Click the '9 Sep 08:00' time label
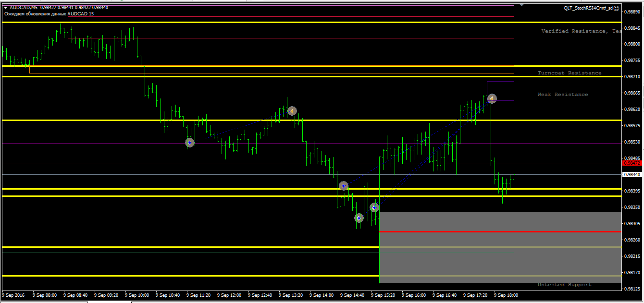This screenshot has height=303, width=644. pos(45,295)
